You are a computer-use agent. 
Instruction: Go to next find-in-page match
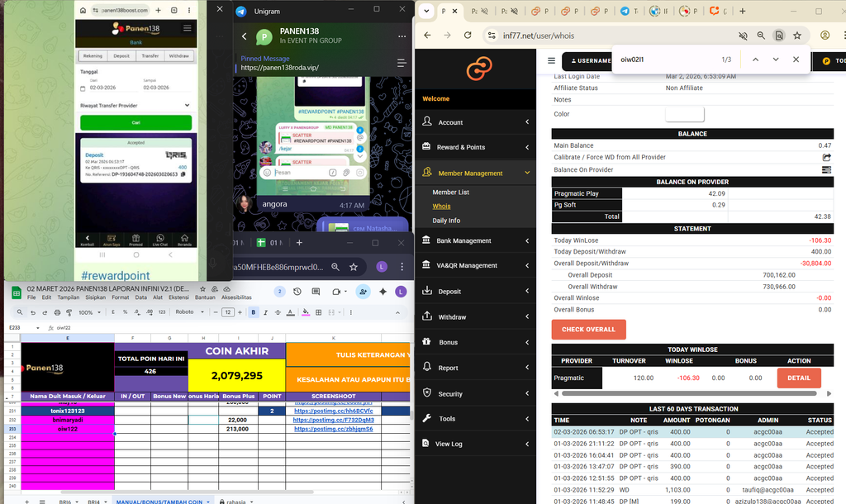coord(775,59)
